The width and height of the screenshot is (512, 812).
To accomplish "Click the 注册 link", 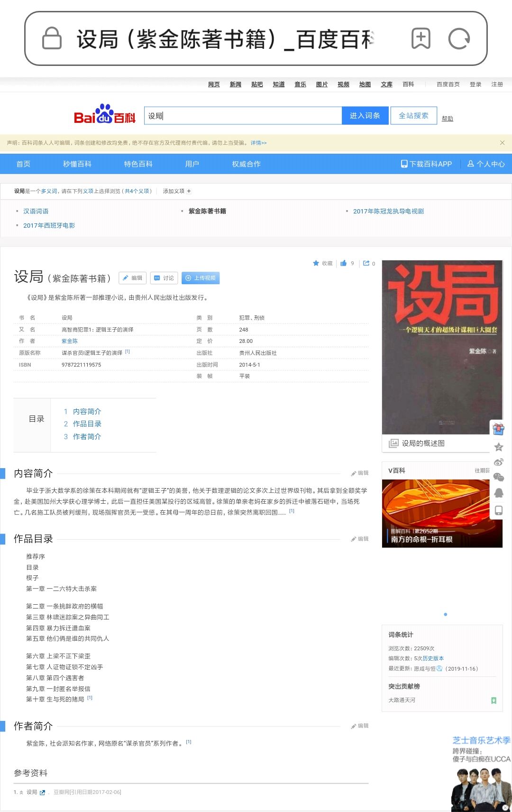I will pyautogui.click(x=497, y=84).
